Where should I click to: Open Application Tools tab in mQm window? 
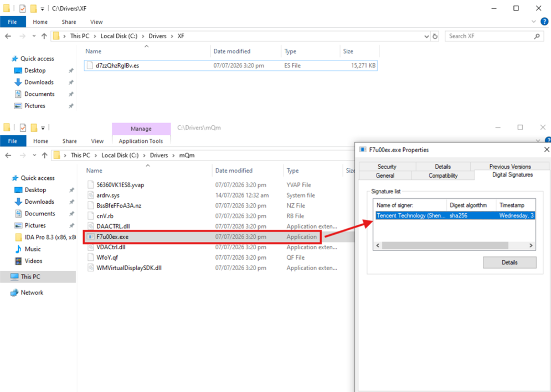(141, 141)
